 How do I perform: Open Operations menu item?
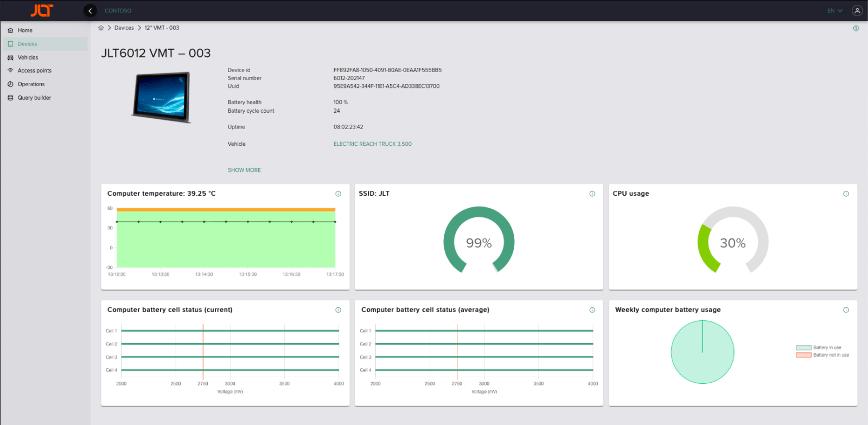45,84
